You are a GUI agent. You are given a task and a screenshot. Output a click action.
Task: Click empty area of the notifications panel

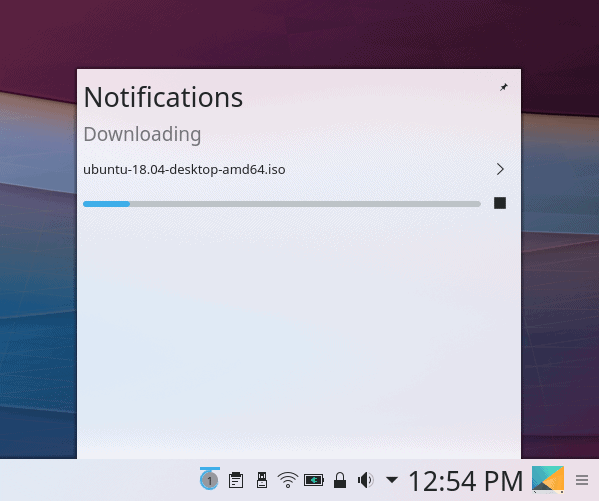point(298,332)
